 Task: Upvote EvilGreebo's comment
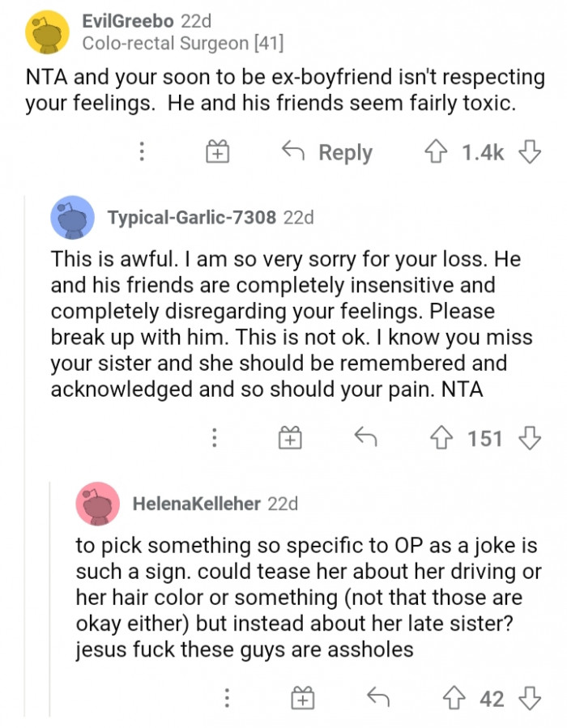click(434, 151)
